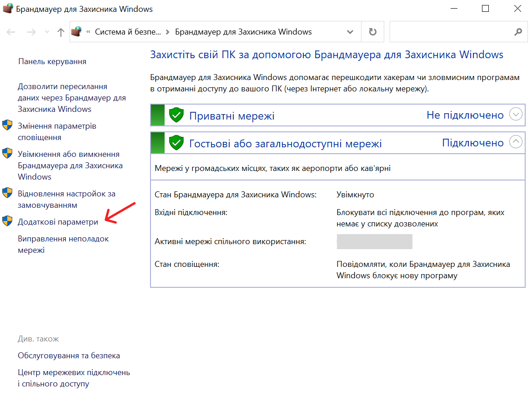
Task: Click Змінення параметрів сповіщення link
Action: [x=57, y=131]
